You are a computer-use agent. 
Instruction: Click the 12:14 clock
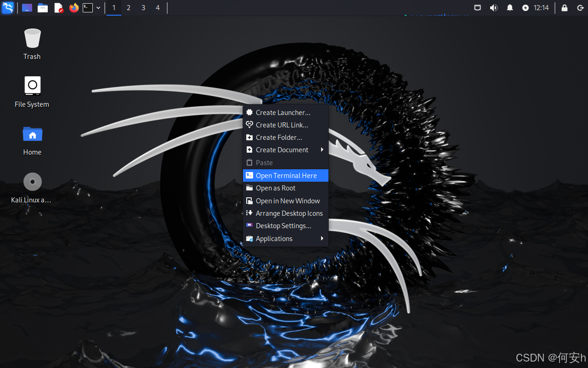point(541,8)
